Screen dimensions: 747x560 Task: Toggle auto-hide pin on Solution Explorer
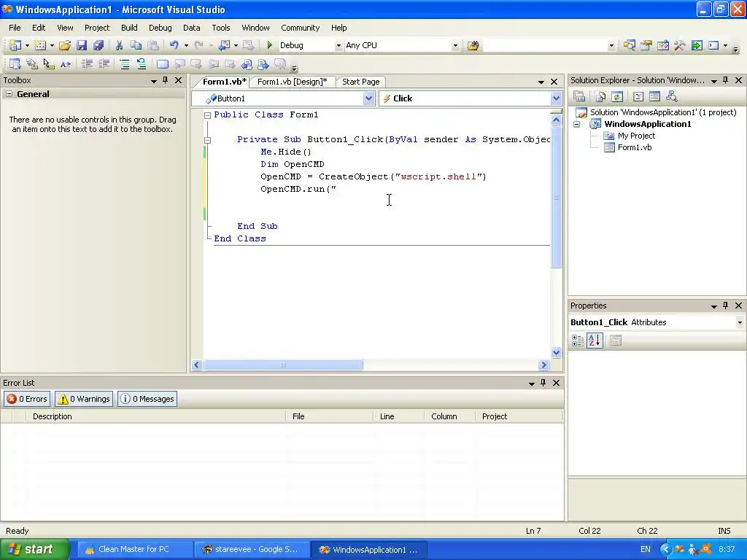coord(726,80)
